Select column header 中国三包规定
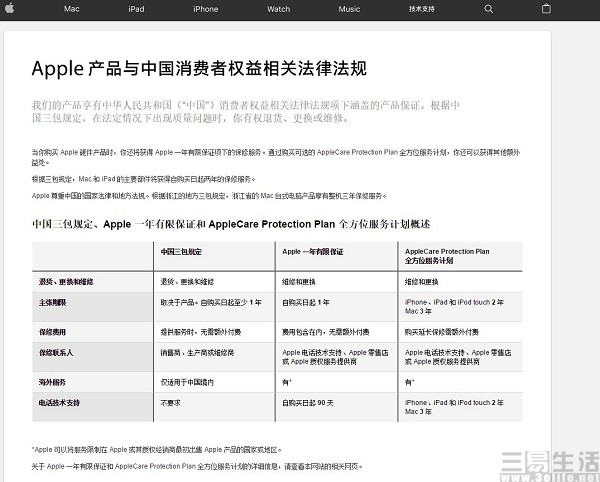The image size is (600, 482). click(x=181, y=252)
